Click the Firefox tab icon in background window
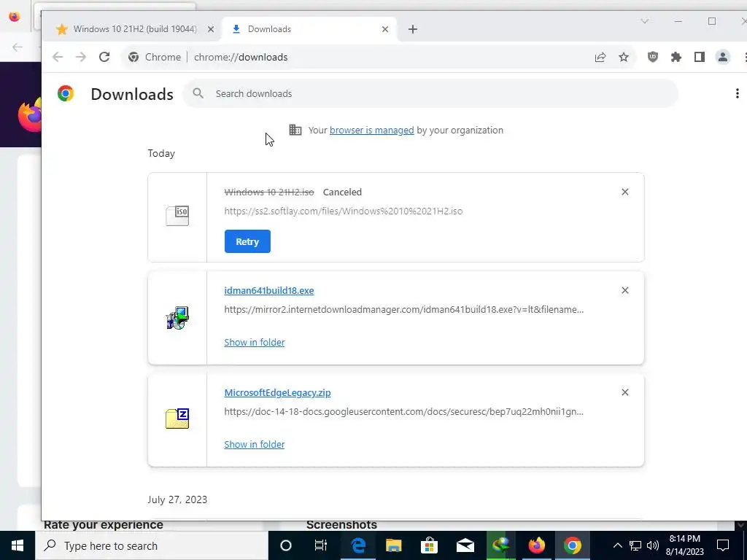The height and width of the screenshot is (560, 747). click(15, 17)
